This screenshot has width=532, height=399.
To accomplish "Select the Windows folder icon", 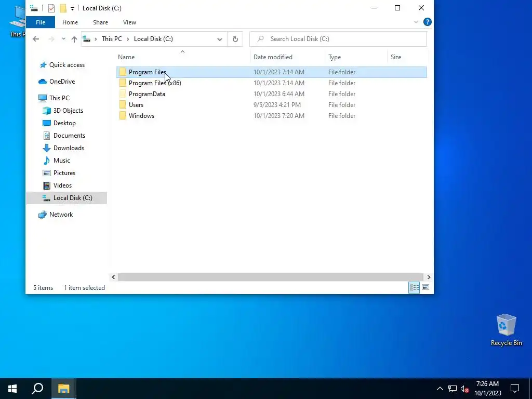I will [123, 116].
